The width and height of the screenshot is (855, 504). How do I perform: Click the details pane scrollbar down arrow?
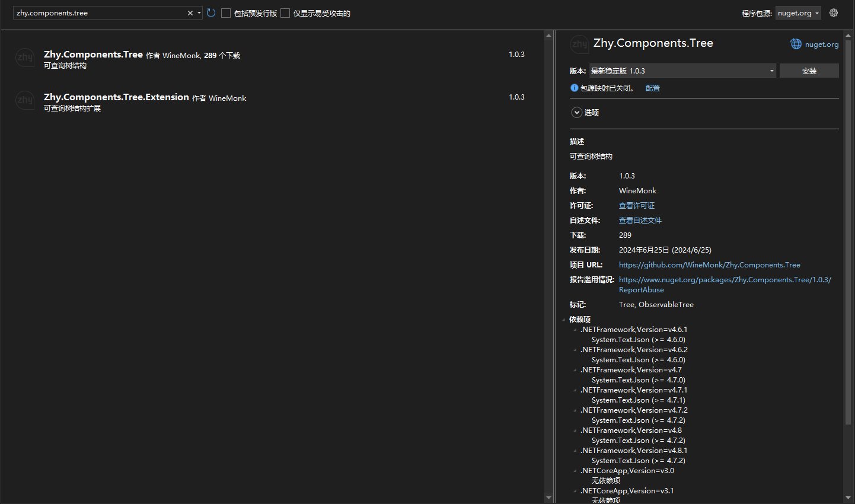click(847, 497)
